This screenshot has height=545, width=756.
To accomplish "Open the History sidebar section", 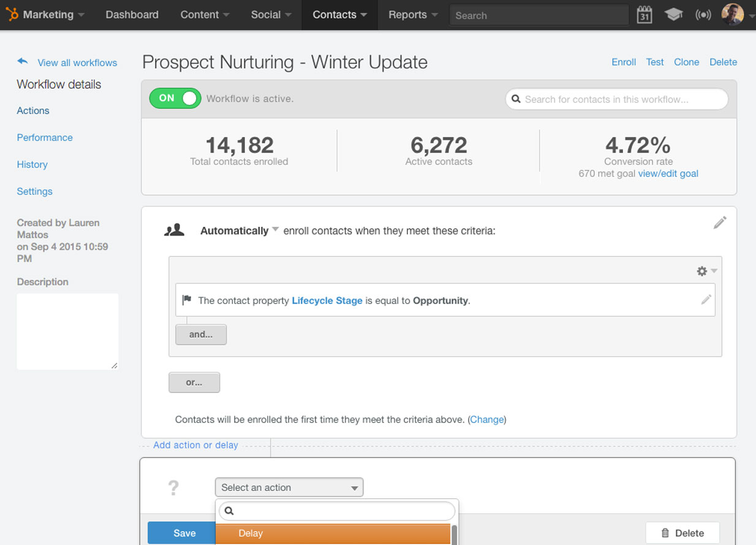I will (x=32, y=164).
